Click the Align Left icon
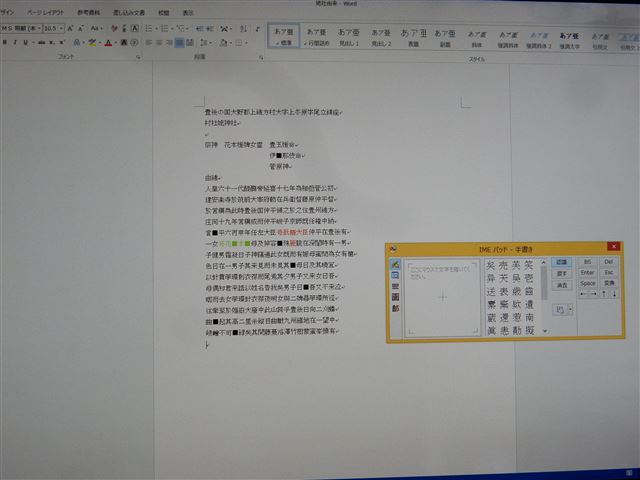This screenshot has width=640, height=480. coord(149,42)
